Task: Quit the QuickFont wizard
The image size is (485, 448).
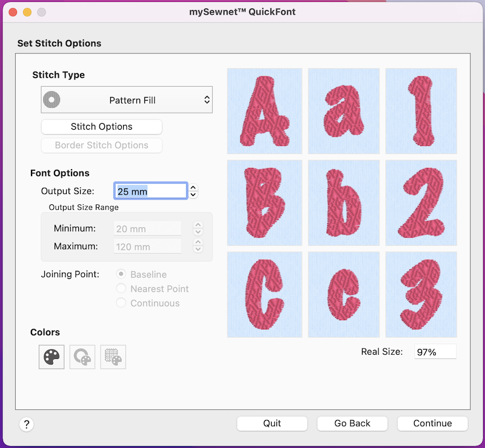Action: point(272,423)
